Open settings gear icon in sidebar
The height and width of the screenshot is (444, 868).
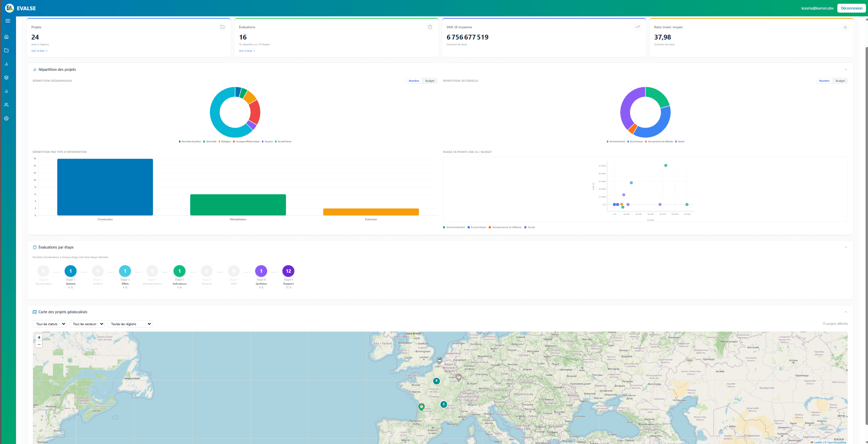pos(6,118)
